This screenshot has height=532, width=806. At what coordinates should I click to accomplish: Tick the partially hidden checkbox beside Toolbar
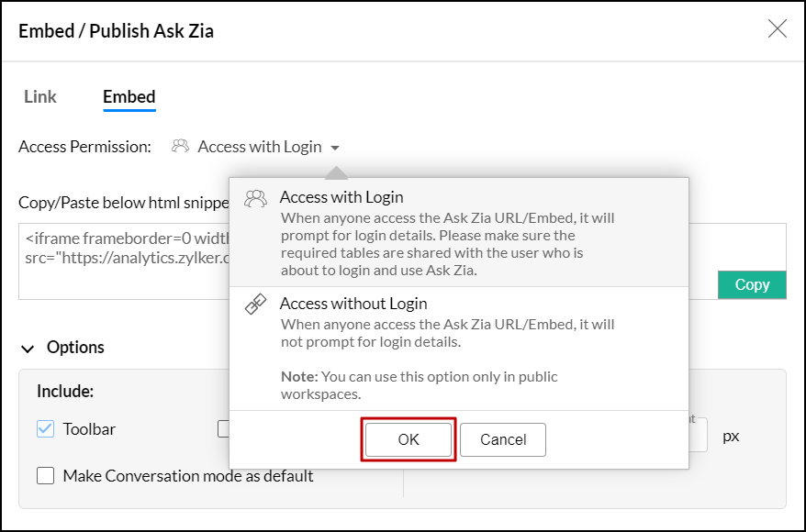tap(223, 429)
